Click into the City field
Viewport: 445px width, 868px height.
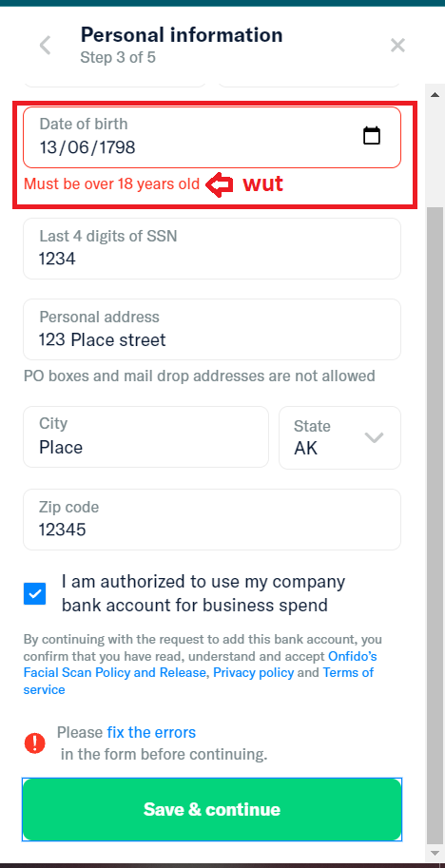(x=146, y=436)
